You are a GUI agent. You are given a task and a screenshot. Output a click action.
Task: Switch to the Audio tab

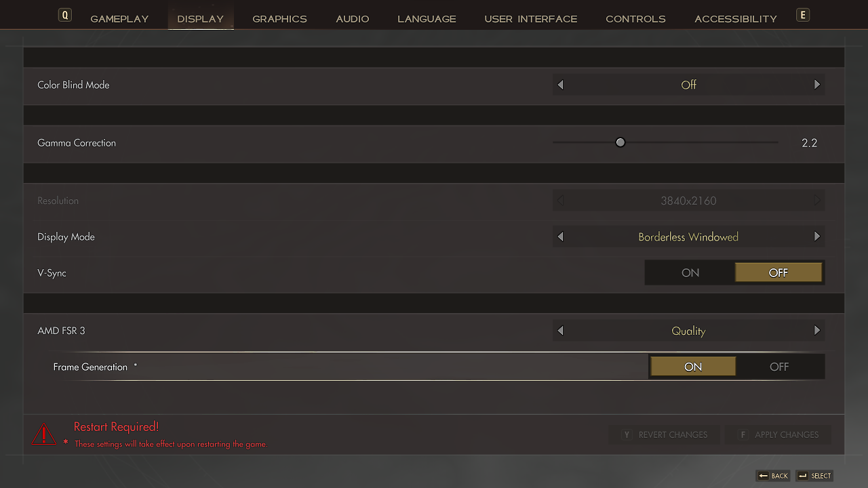pyautogui.click(x=353, y=19)
